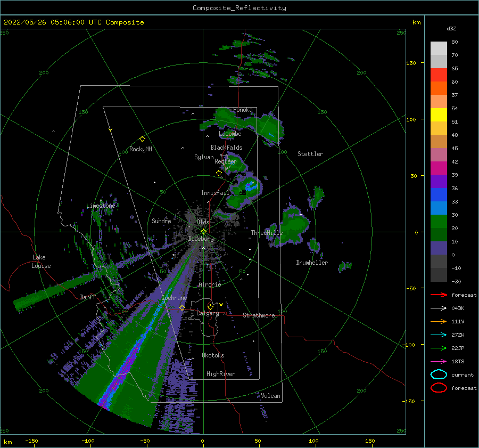Click the cyan 27ZW arrow icon
The width and height of the screenshot is (479, 448).
click(439, 335)
